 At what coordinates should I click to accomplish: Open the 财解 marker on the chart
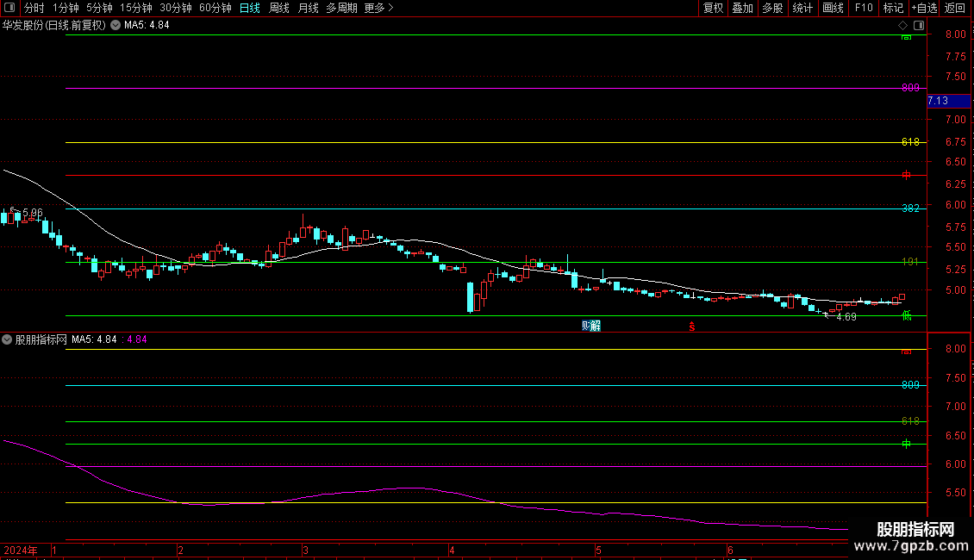(590, 326)
